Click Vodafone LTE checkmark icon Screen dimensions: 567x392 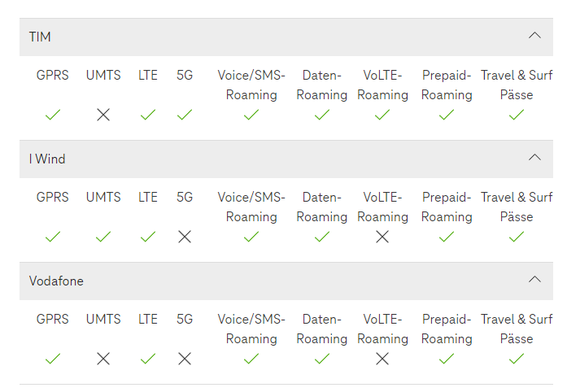[x=148, y=359]
